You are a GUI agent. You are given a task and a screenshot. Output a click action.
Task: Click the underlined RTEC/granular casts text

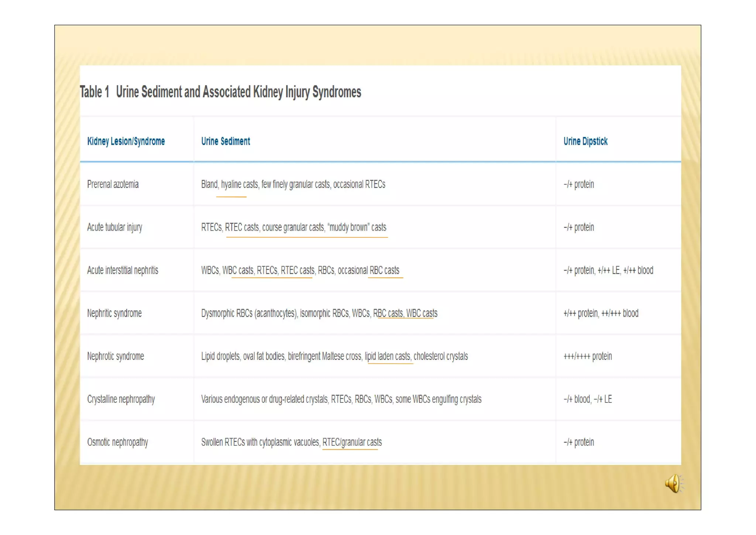tap(352, 442)
